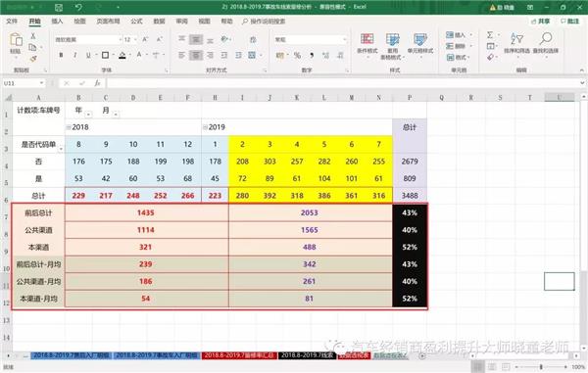Click the Fill down-arrow icon
Image resolution: width=588 pixels, height=373 pixels.
(490, 46)
